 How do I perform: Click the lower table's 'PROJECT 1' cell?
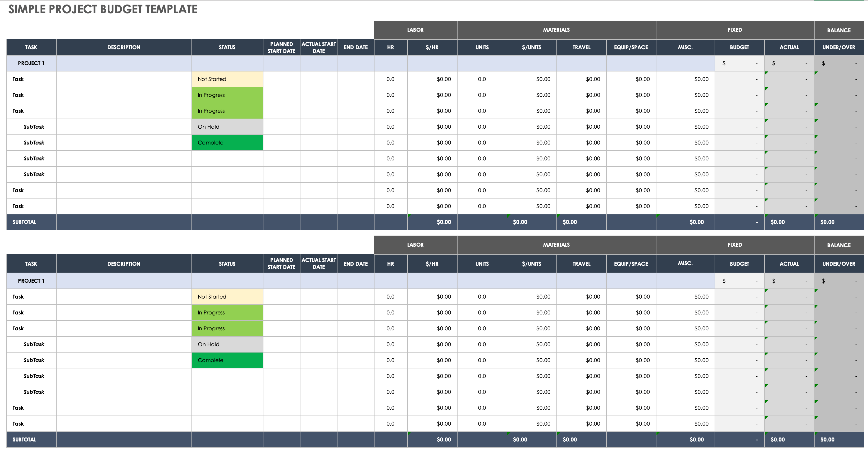coord(31,281)
